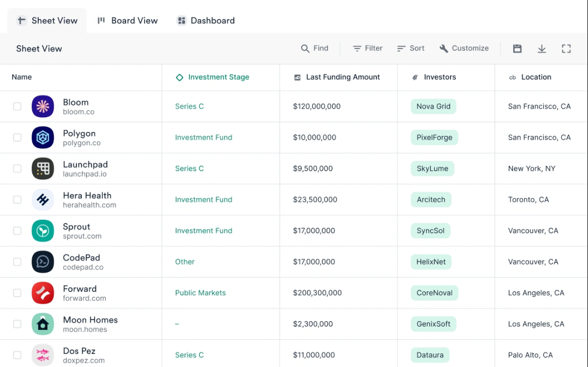This screenshot has height=367, width=588.
Task: Check the checkbox for the Bloom row
Action: [x=17, y=106]
